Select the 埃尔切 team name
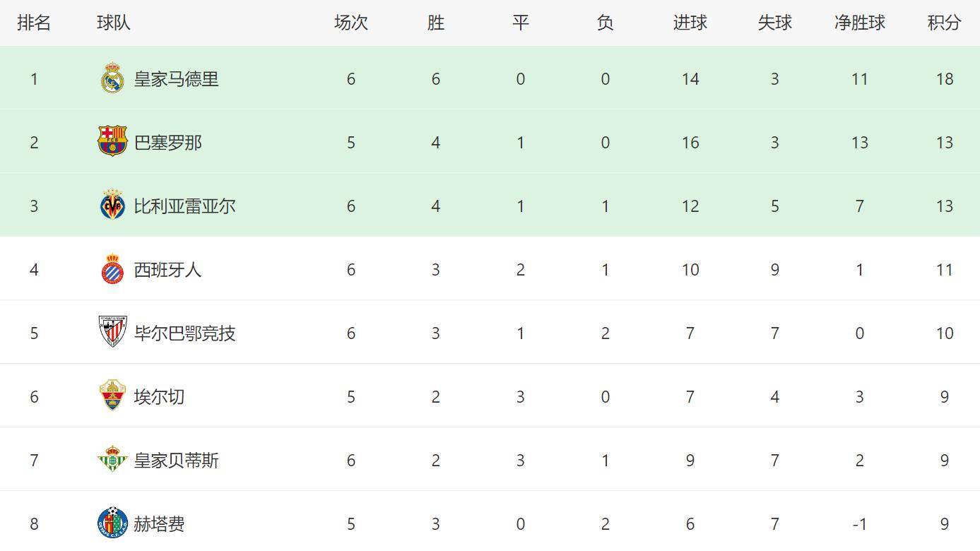 [160, 397]
